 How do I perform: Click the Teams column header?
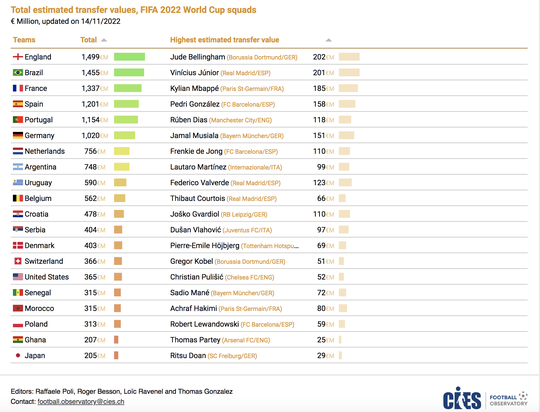[24, 40]
